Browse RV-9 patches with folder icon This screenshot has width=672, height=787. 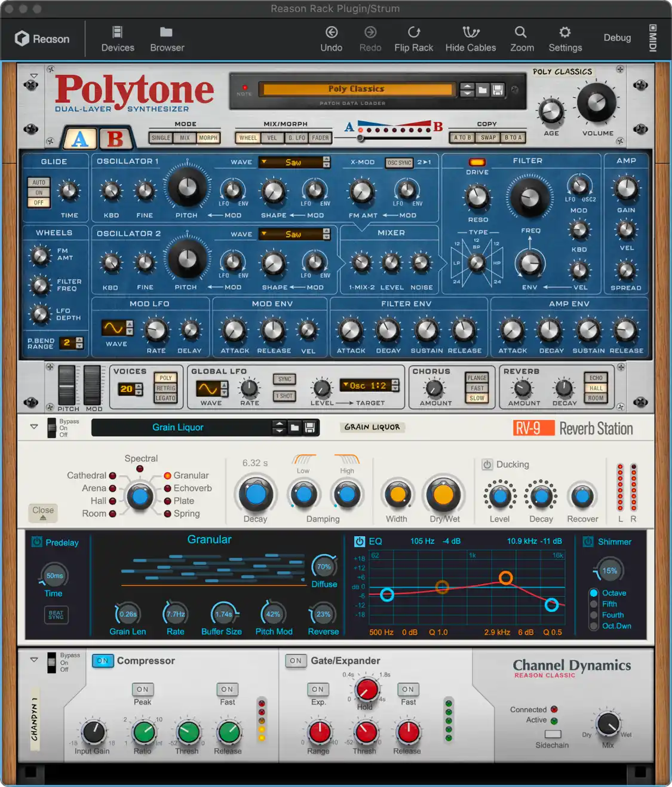(x=294, y=427)
